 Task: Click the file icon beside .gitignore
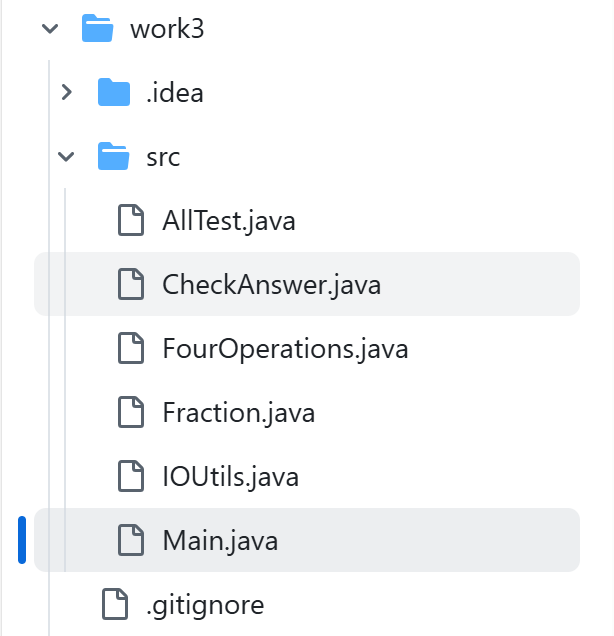click(x=115, y=604)
